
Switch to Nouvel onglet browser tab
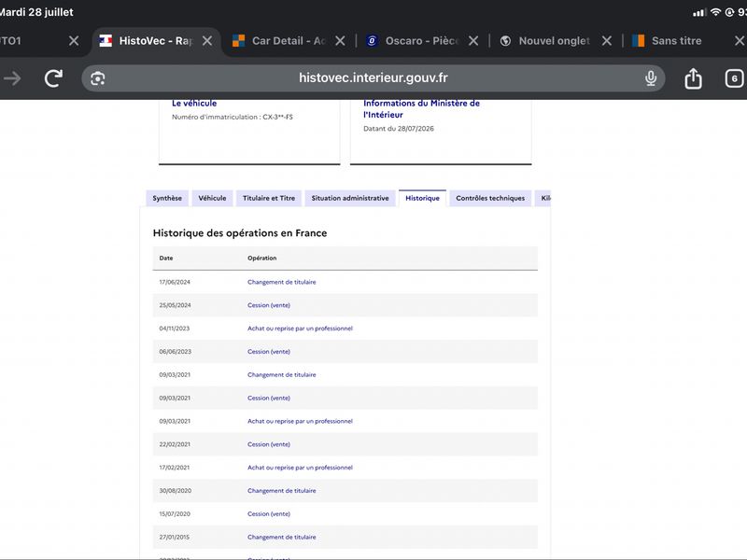pyautogui.click(x=554, y=41)
